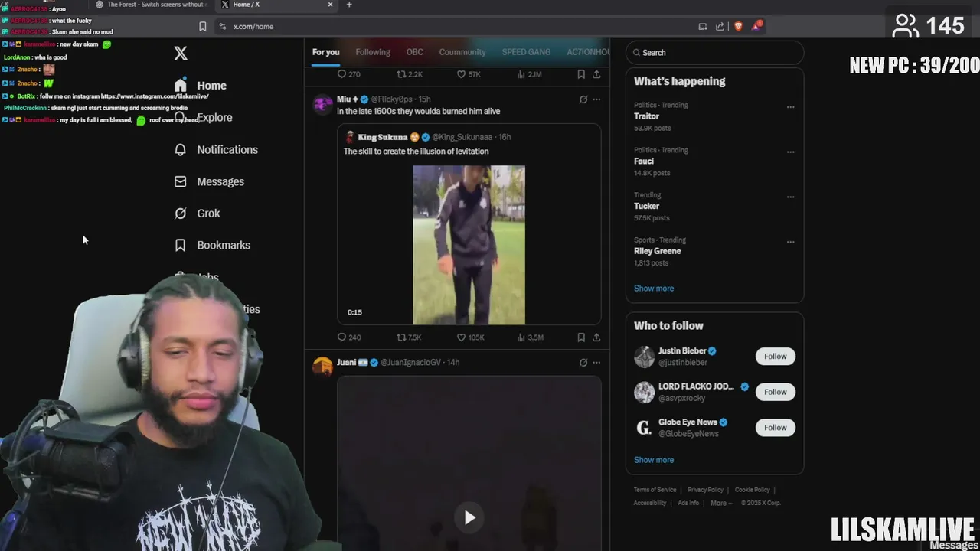980x551 pixels.
Task: Open the Terms of Service link
Action: (x=655, y=490)
